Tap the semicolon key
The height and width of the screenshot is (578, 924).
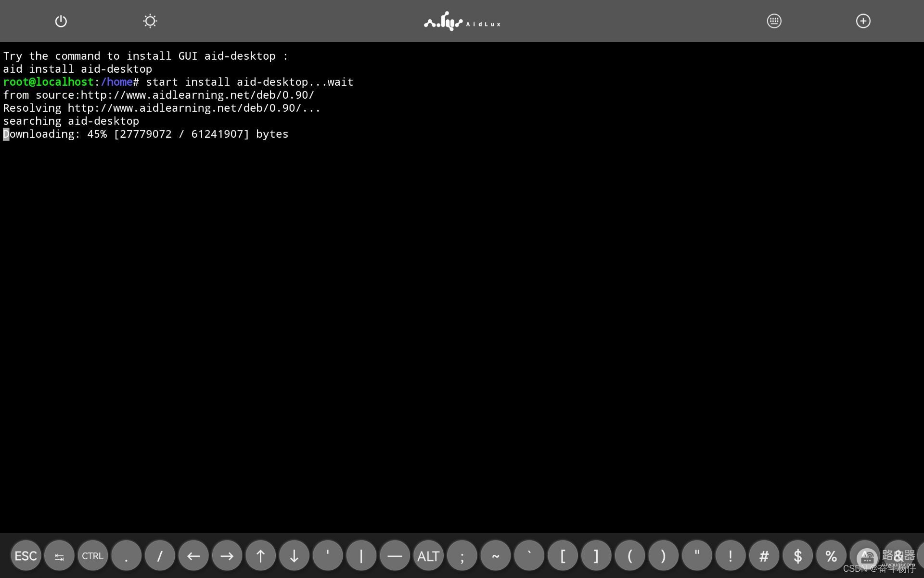[462, 556]
